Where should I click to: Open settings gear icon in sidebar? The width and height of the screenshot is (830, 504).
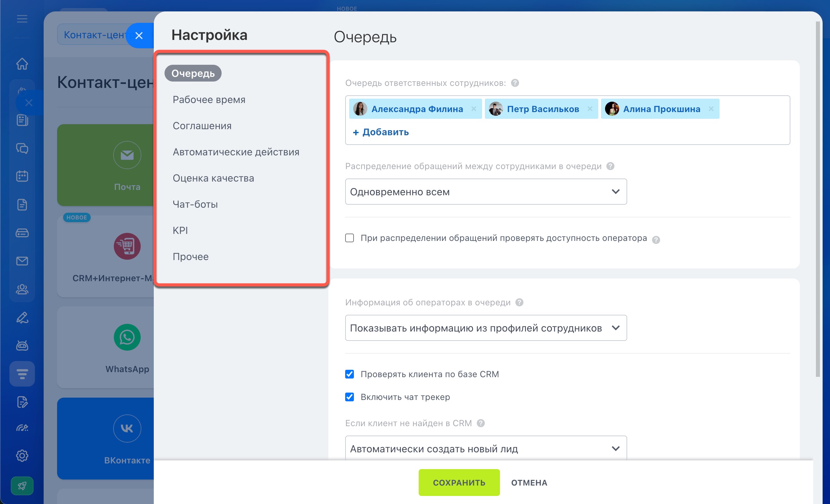click(22, 456)
